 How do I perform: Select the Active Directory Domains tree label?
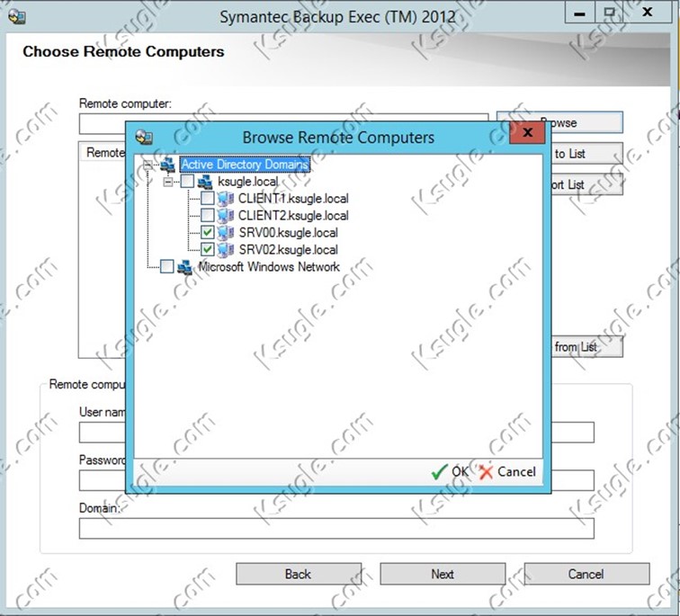[245, 165]
